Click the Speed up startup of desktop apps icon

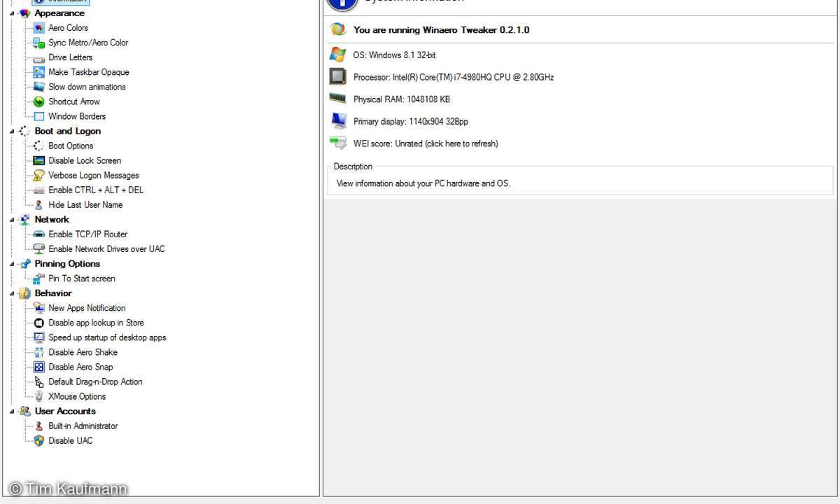pos(39,337)
